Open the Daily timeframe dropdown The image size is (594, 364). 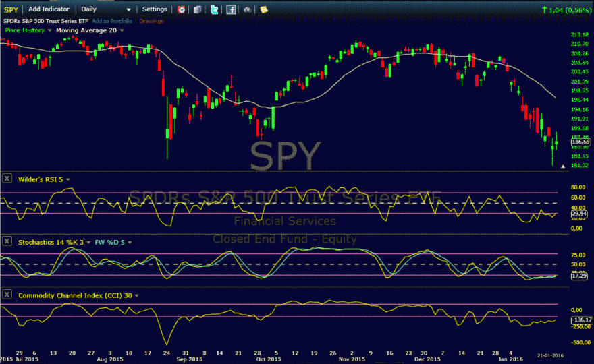point(106,9)
